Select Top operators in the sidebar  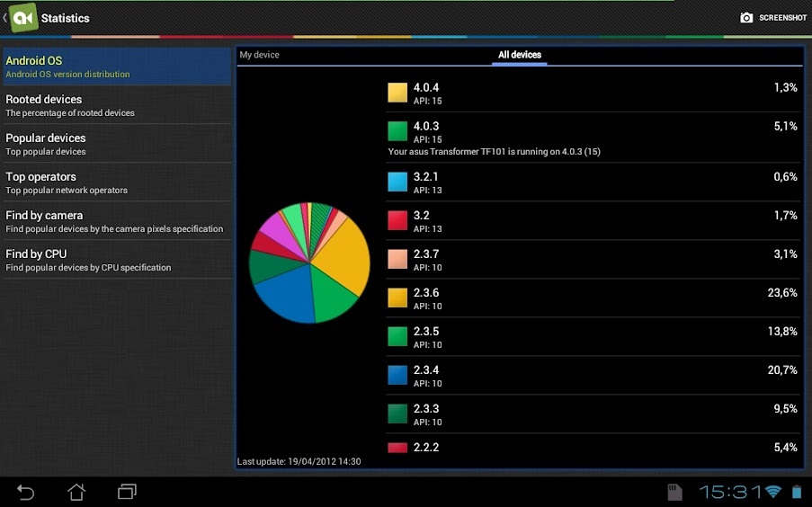tap(116, 182)
